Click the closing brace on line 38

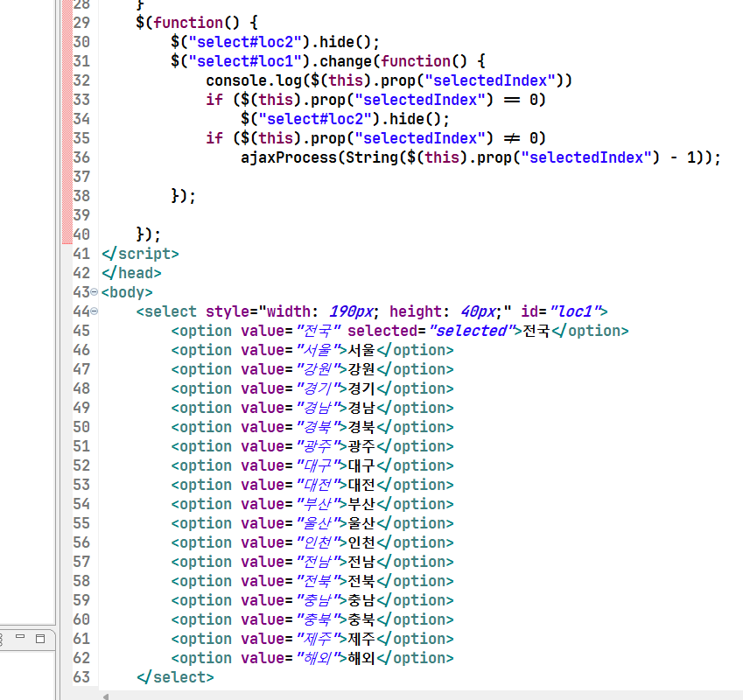[184, 196]
